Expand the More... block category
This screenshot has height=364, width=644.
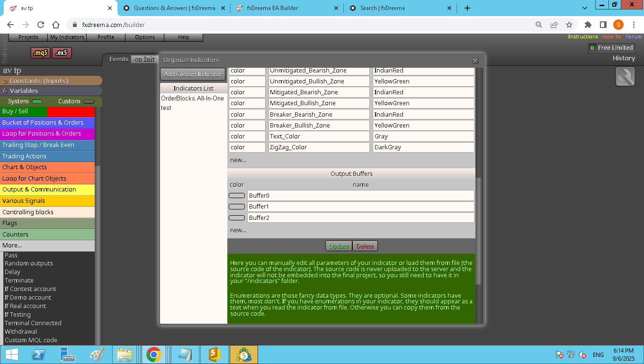(x=47, y=246)
